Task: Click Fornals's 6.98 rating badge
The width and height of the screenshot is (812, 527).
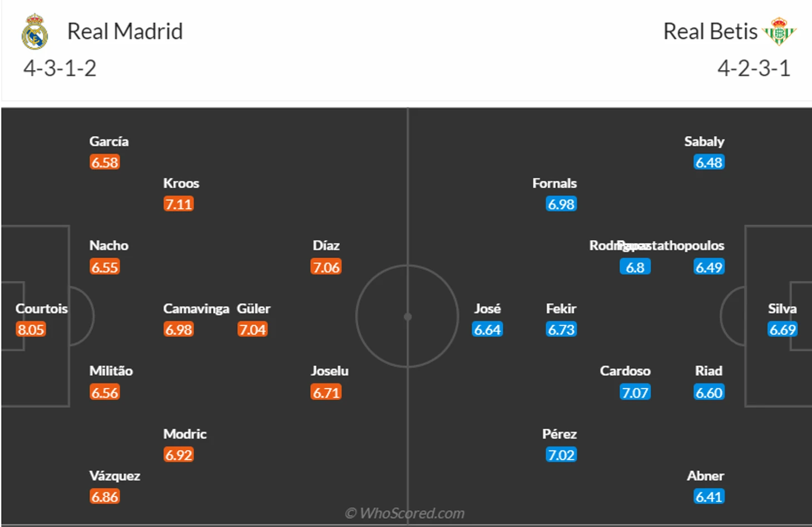Action: pos(561,204)
